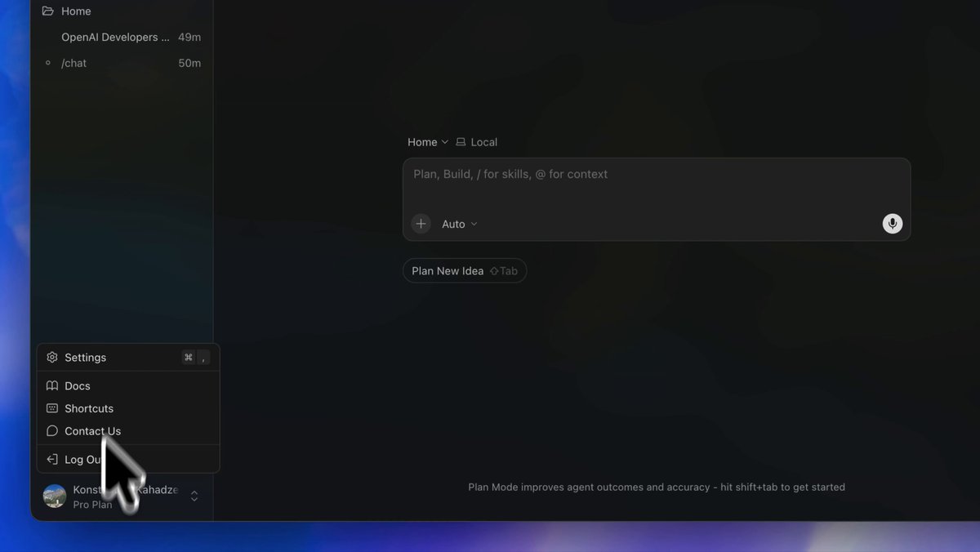The width and height of the screenshot is (980, 552).
Task: Open Docs from the account menu
Action: 128,386
